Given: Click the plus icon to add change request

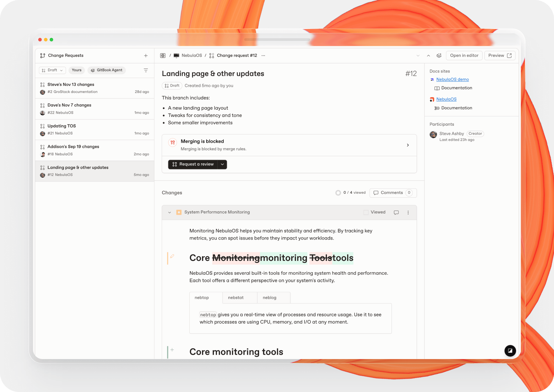Looking at the screenshot, I should pyautogui.click(x=146, y=56).
